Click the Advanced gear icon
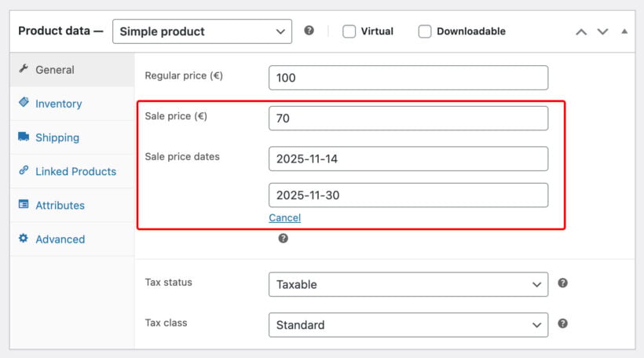This screenshot has height=358, width=644. click(x=24, y=238)
